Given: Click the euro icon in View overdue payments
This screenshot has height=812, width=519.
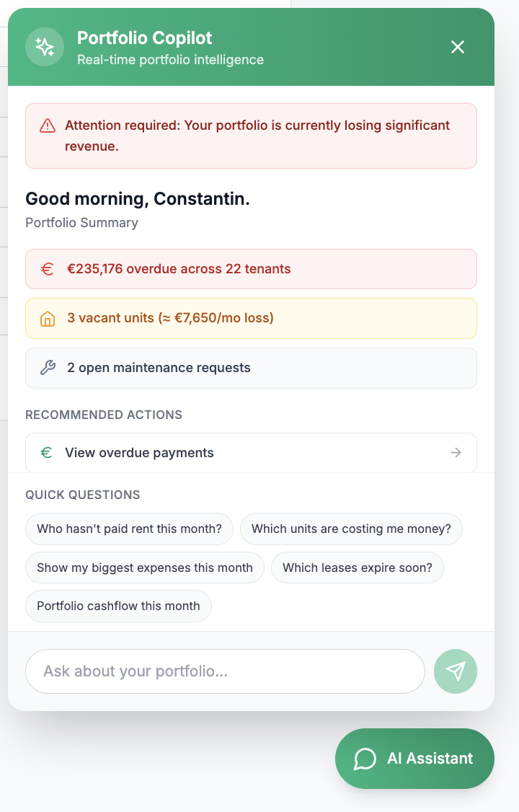Looking at the screenshot, I should tap(47, 452).
